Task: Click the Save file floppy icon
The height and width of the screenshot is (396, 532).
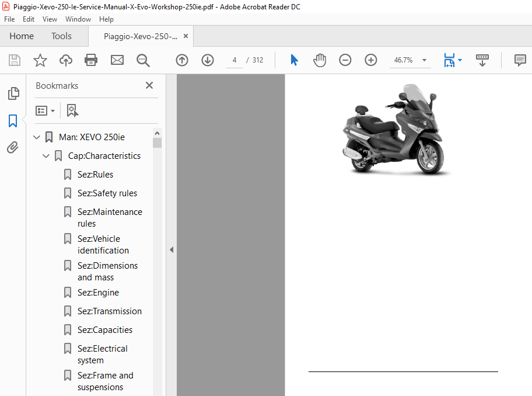Action: click(14, 60)
